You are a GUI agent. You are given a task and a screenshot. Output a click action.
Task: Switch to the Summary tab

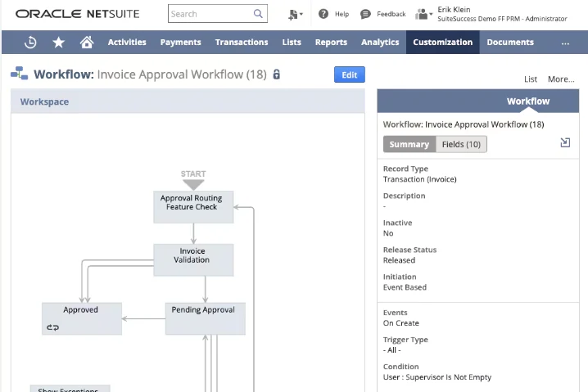pyautogui.click(x=409, y=144)
